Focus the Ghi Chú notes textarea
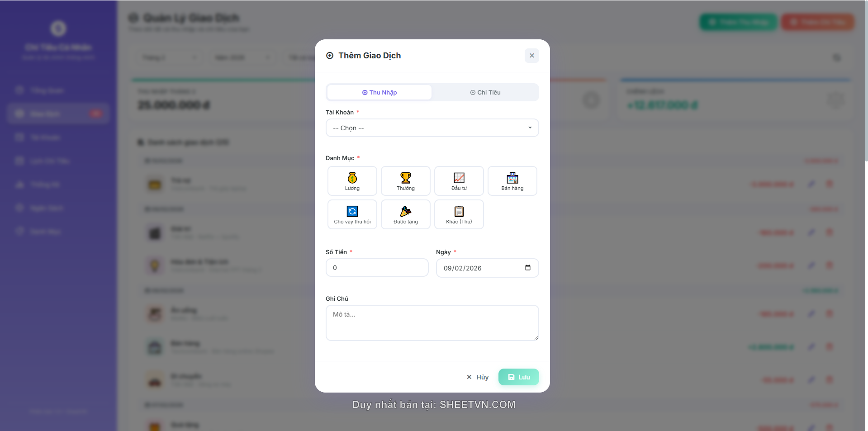The height and width of the screenshot is (431, 868). [432, 322]
